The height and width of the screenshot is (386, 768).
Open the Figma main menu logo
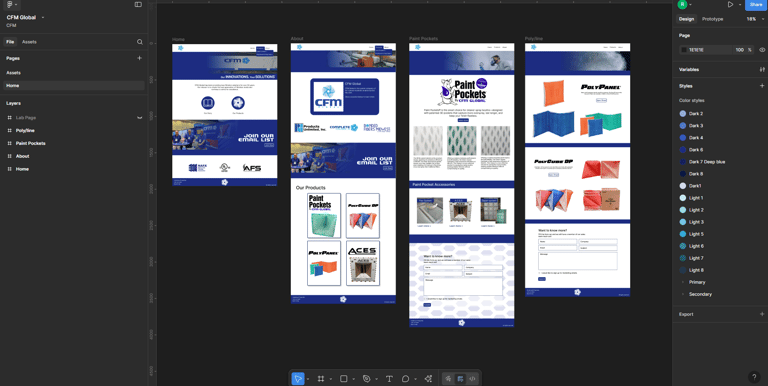pyautogui.click(x=10, y=4)
